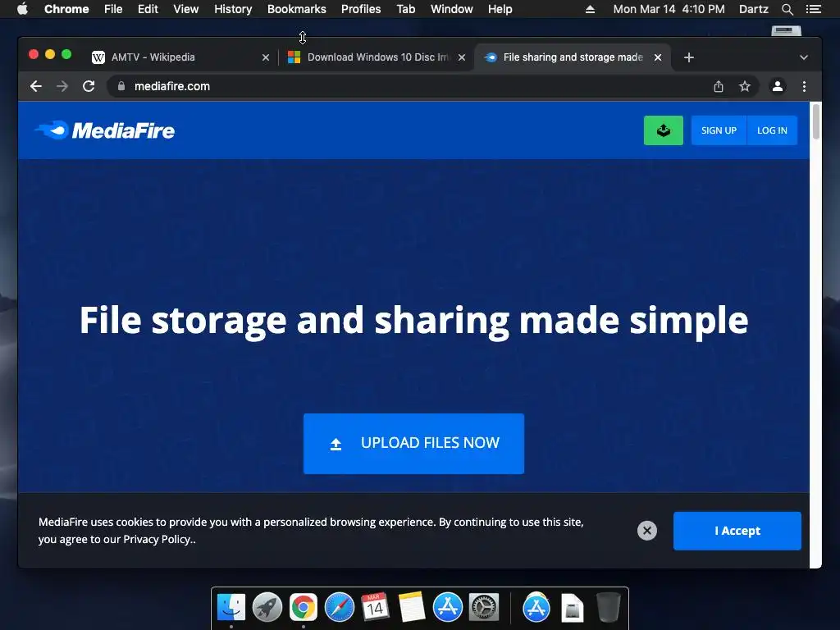Open the History menu
Image resolution: width=840 pixels, height=630 pixels.
pos(233,9)
